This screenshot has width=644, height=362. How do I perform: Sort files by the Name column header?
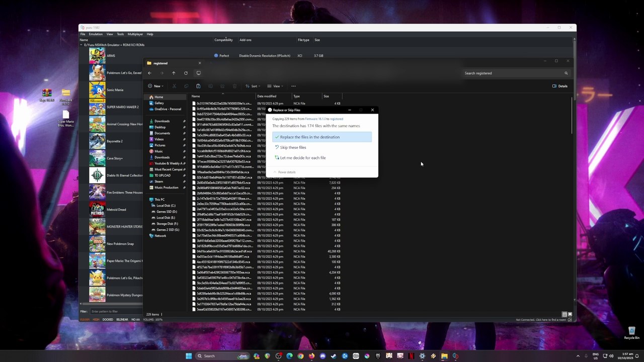[x=222, y=96]
